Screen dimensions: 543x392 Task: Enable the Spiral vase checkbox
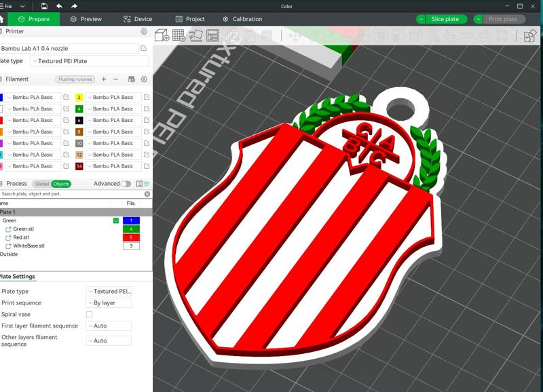90,314
